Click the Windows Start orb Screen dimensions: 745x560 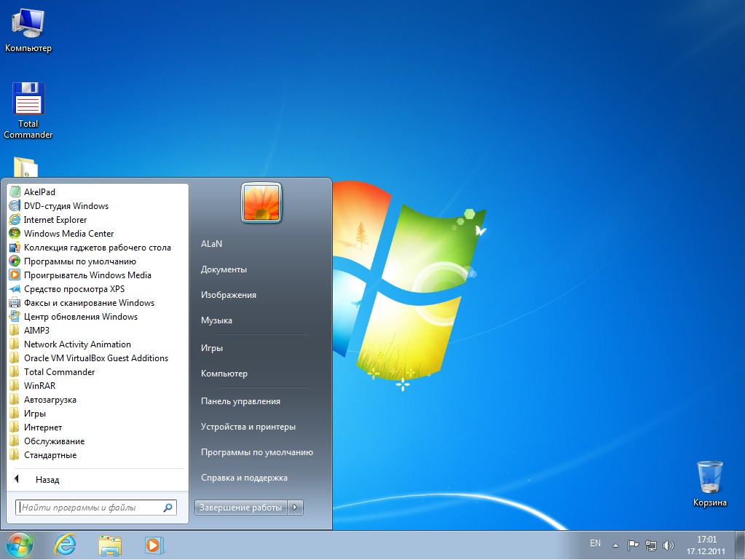20,545
